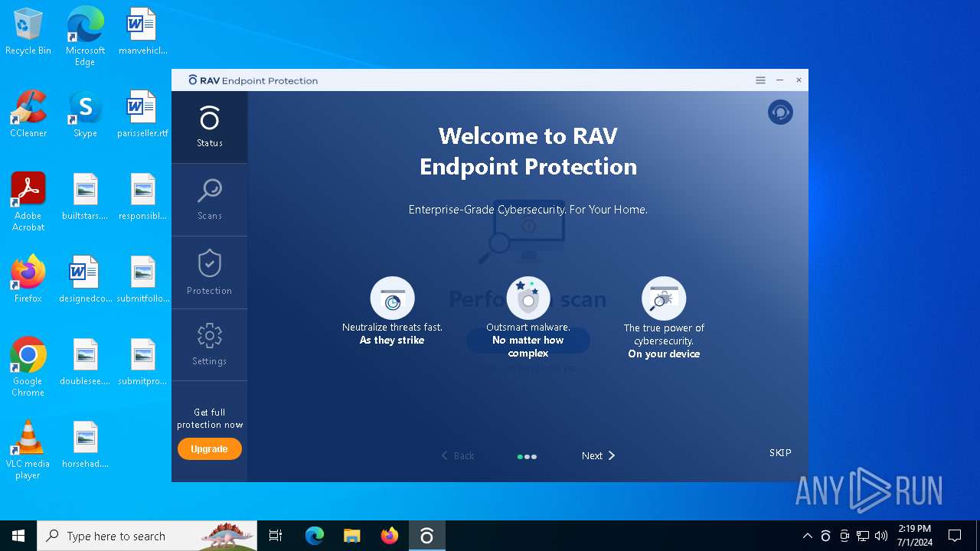
Task: Select the manvehicl Word document on desktop
Action: (x=142, y=32)
